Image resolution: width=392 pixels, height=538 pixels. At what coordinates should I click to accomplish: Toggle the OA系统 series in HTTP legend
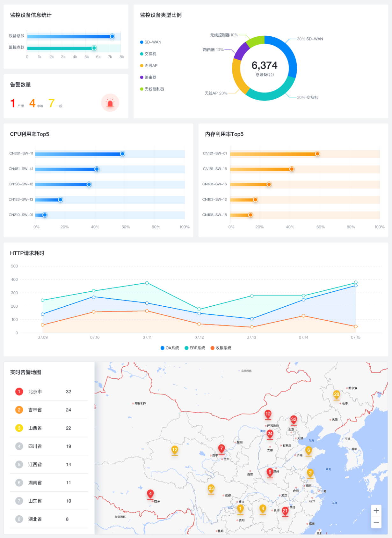[x=170, y=348]
